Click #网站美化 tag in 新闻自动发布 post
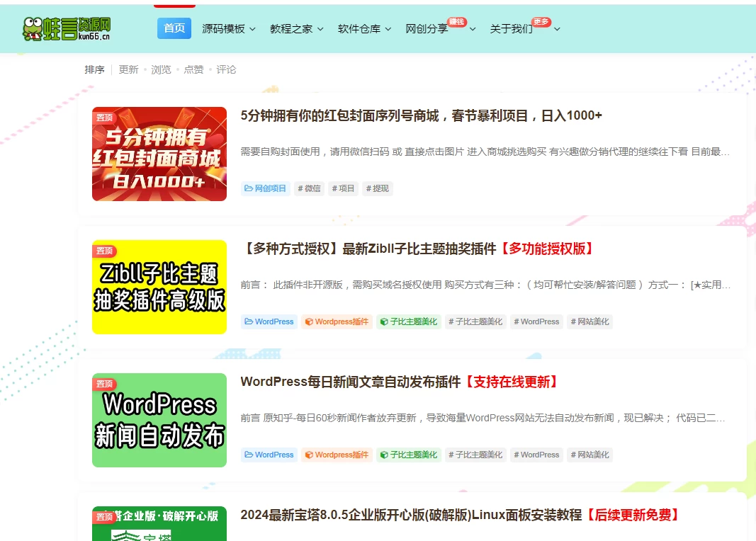Image resolution: width=756 pixels, height=541 pixels. [x=589, y=455]
